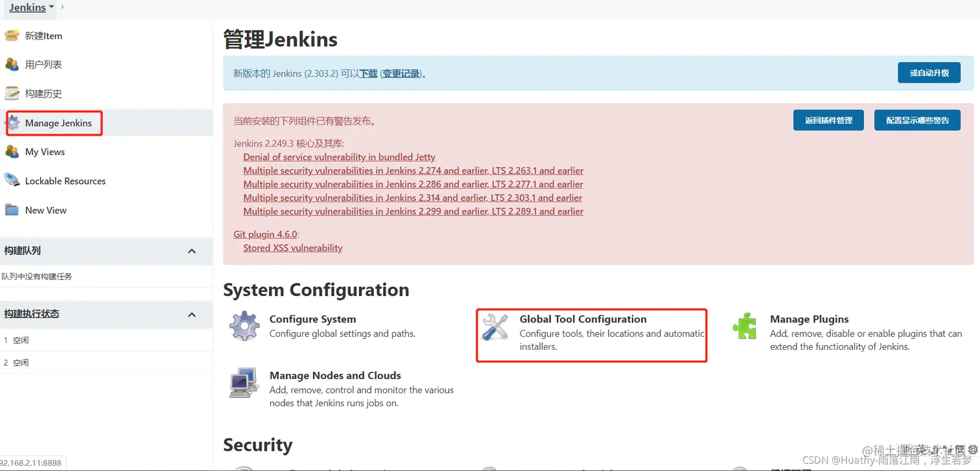Click the Manage Nodes and Clouds computer icon
980x471 pixels.
(244, 382)
